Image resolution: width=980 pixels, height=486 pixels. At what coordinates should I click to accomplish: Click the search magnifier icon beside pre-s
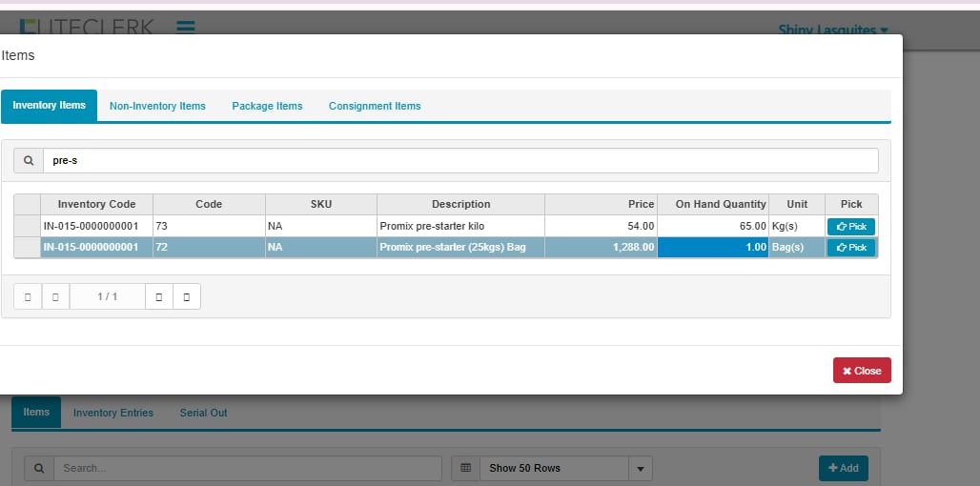tap(29, 161)
